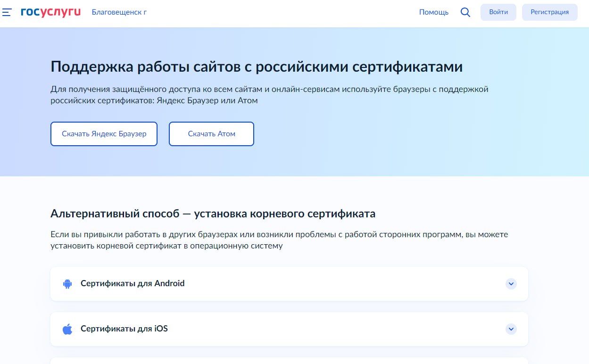Change location Благовещенск г
This screenshot has width=589, height=364.
[119, 12]
